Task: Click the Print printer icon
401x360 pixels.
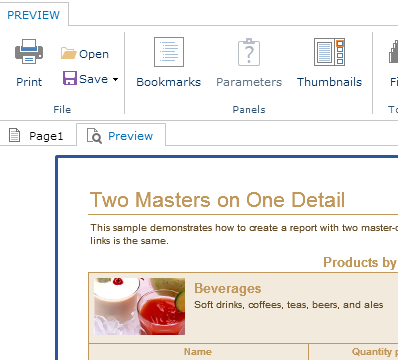Action: click(x=29, y=51)
